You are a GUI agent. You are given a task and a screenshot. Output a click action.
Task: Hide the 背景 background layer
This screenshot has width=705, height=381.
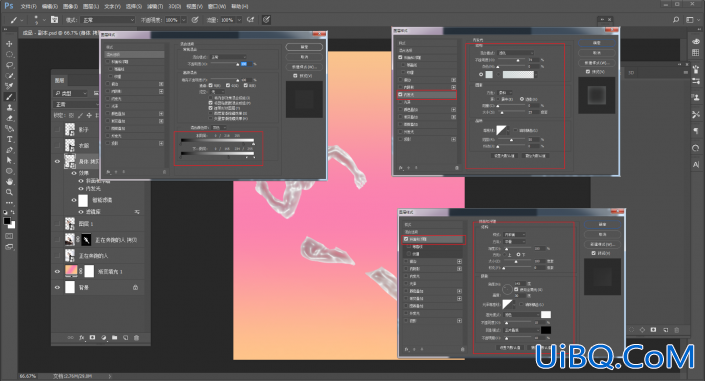tap(57, 287)
